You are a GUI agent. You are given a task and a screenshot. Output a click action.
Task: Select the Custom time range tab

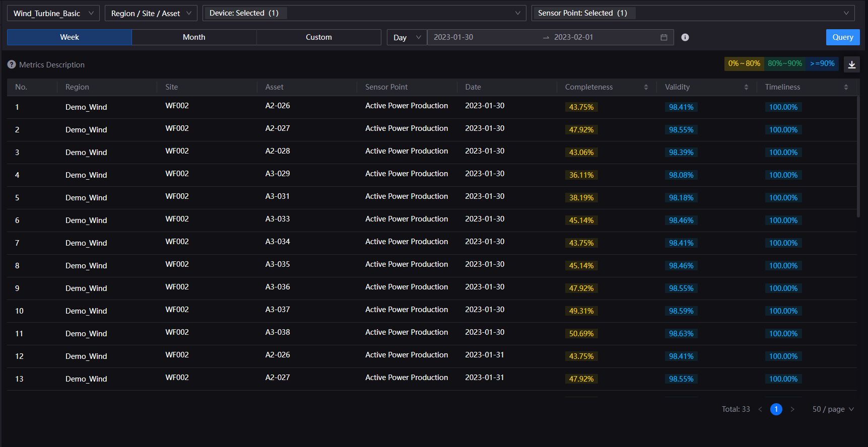tap(318, 37)
